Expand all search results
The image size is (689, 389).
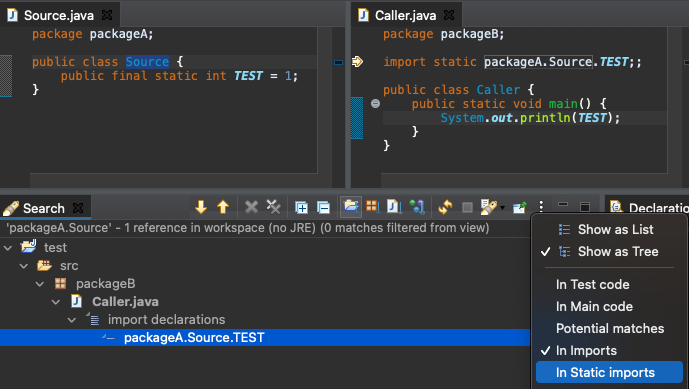pyautogui.click(x=301, y=207)
